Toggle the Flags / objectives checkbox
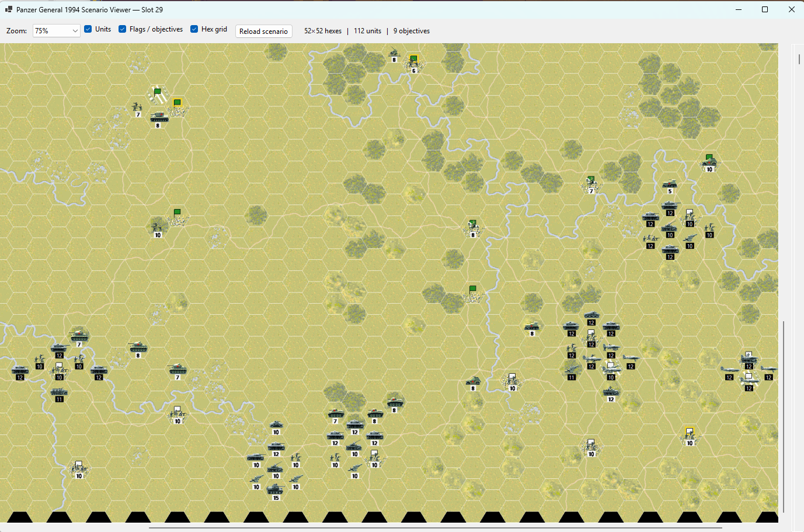The image size is (804, 532). click(123, 29)
